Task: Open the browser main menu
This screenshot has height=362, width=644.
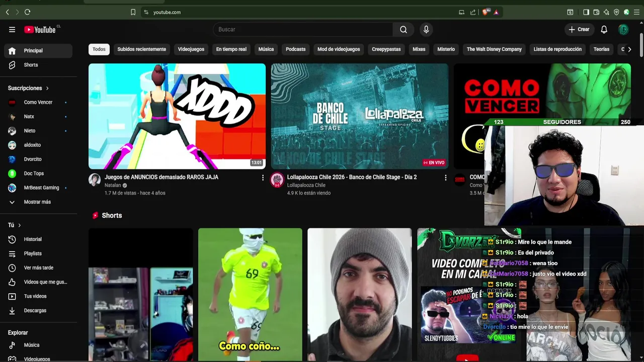Action: 636,12
